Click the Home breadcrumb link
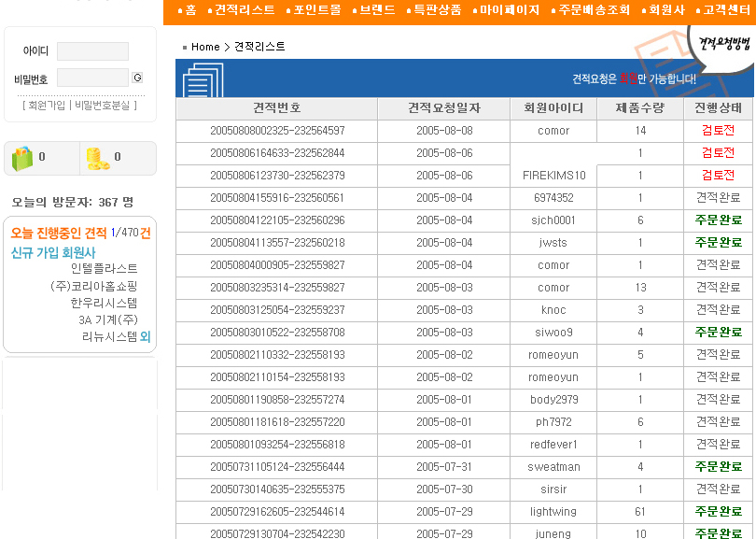 [x=205, y=47]
